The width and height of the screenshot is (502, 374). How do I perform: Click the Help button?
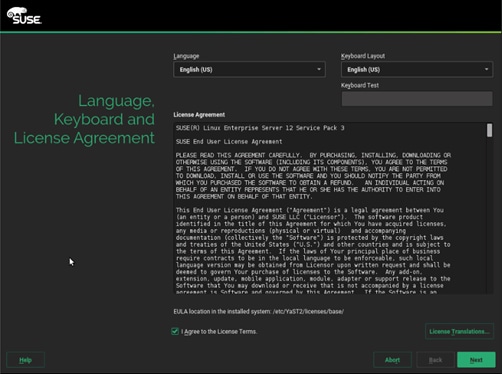[x=25, y=360]
